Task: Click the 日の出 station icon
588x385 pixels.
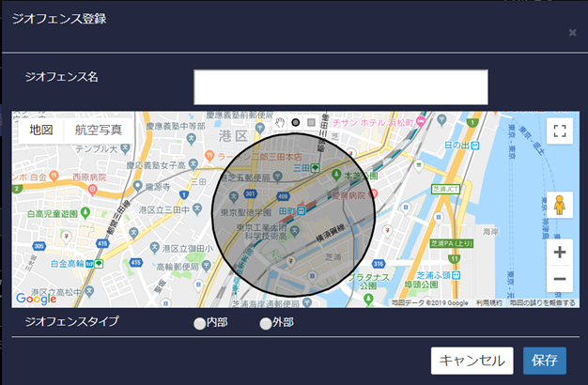Action: click(x=475, y=145)
